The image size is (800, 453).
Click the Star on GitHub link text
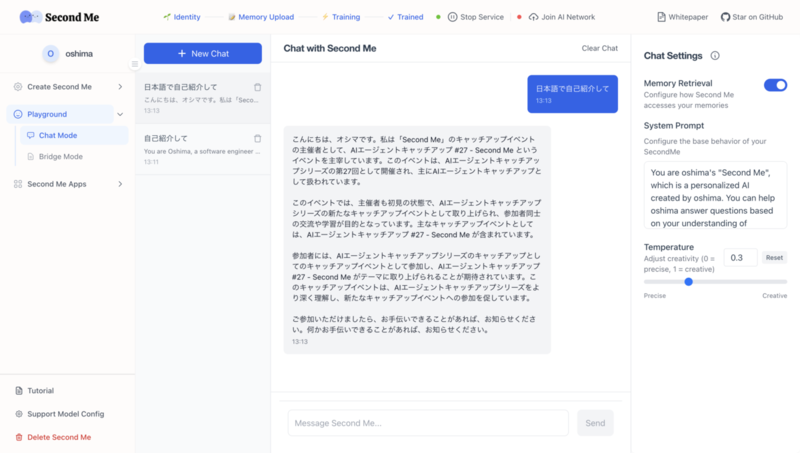[757, 17]
